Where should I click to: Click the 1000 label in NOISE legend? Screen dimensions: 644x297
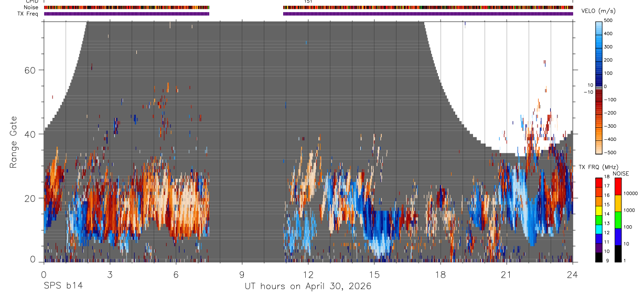[629, 210]
